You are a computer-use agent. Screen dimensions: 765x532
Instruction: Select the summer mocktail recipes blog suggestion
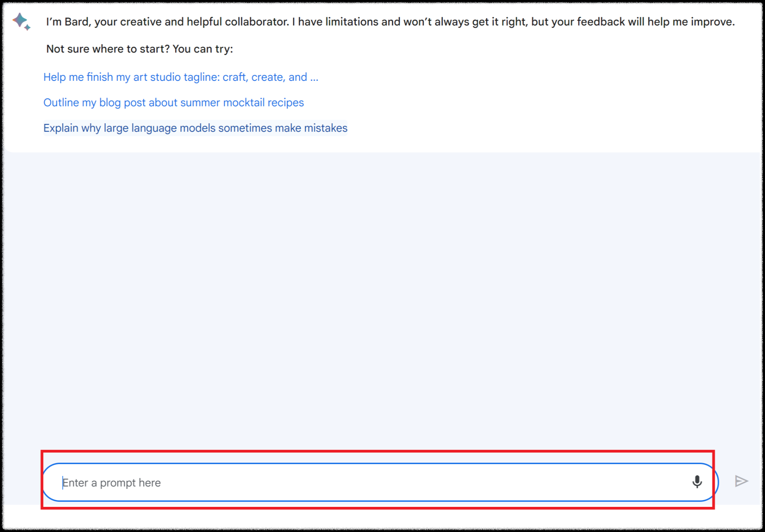click(x=173, y=102)
